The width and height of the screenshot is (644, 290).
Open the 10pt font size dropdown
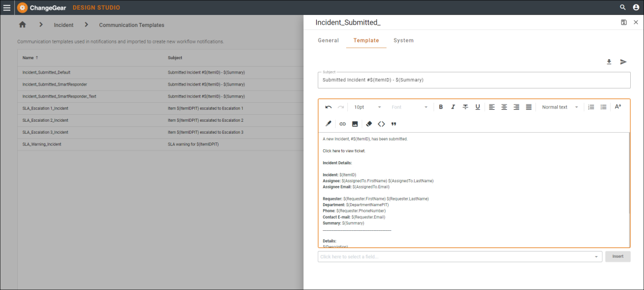click(367, 107)
